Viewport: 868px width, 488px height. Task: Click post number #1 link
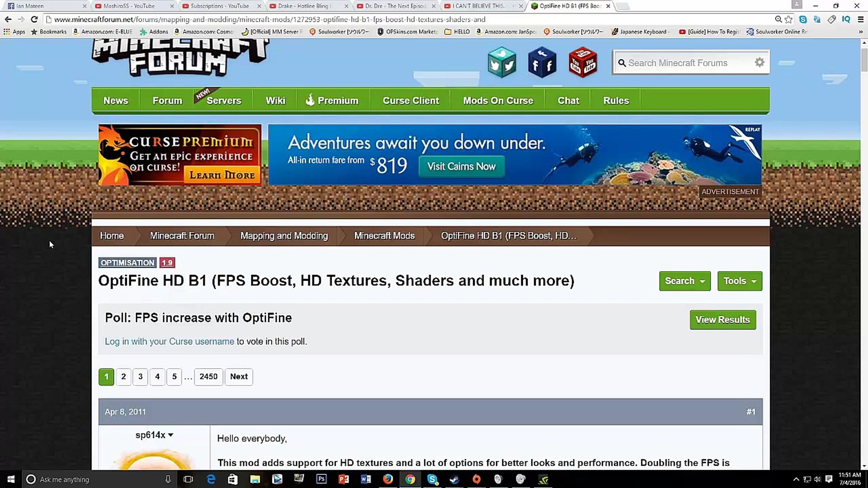coord(751,412)
